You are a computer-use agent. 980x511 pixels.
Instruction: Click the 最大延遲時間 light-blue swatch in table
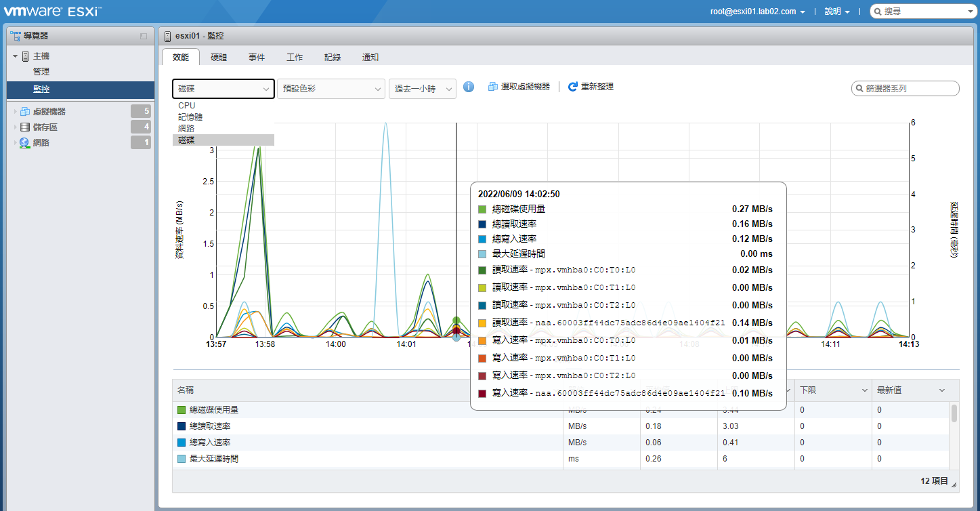click(182, 459)
